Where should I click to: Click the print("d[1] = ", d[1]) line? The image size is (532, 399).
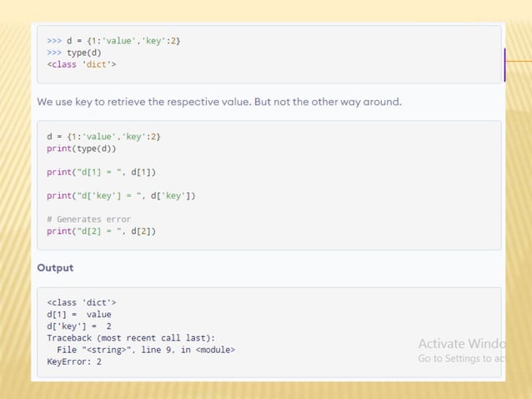[101, 172]
